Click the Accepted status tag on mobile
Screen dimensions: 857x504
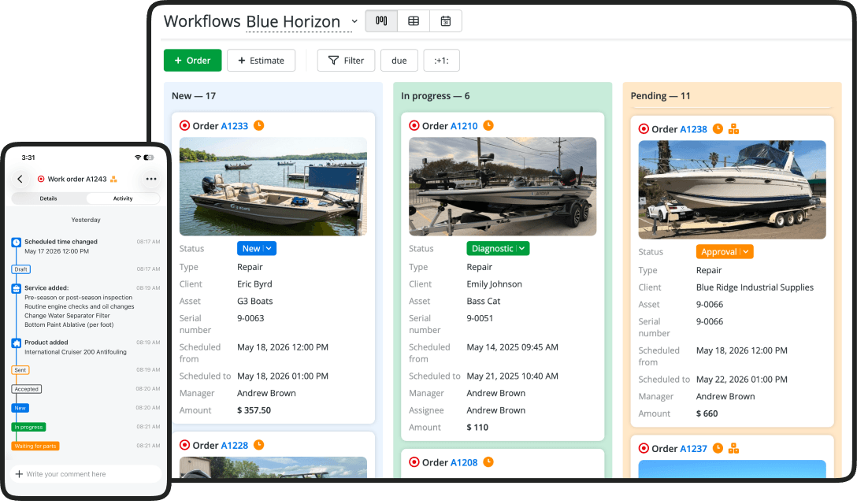point(27,390)
